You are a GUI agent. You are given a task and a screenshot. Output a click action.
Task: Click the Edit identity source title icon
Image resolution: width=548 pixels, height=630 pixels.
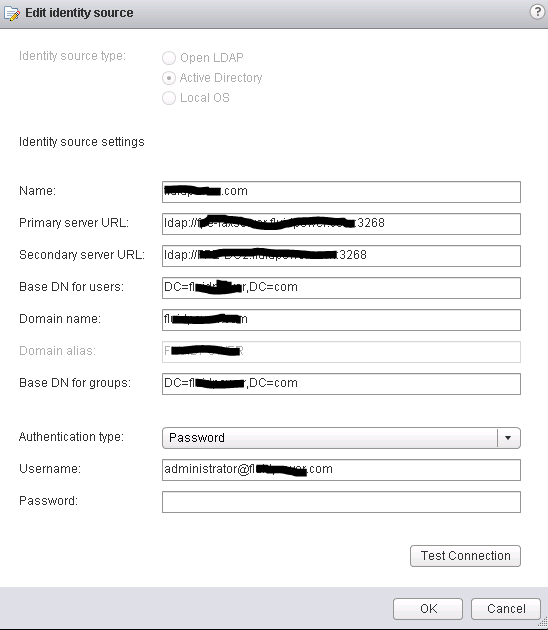(12, 13)
